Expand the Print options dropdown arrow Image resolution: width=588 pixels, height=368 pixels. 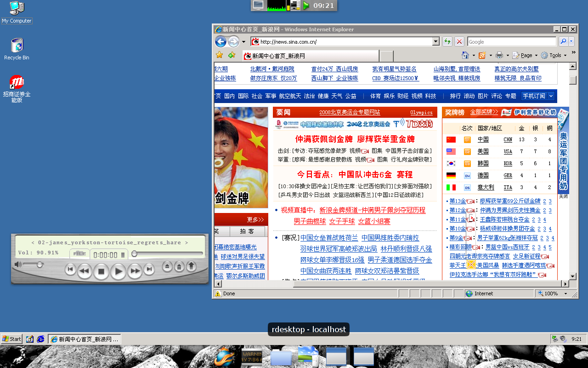tap(507, 56)
